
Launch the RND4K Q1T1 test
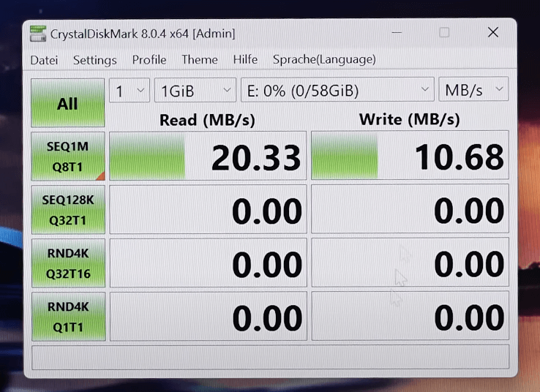[x=67, y=317]
